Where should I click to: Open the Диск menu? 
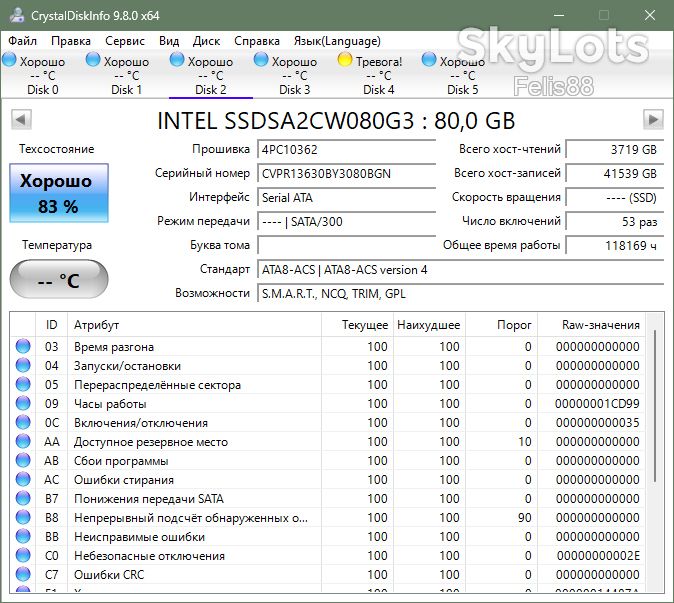pyautogui.click(x=206, y=41)
